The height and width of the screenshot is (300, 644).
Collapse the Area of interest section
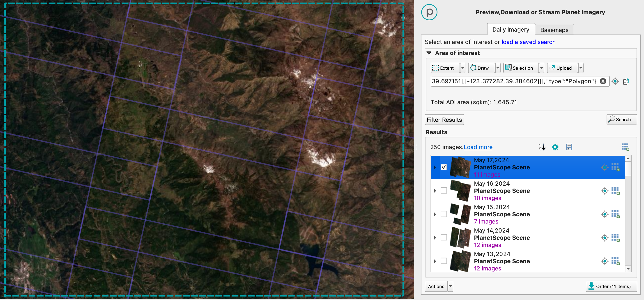tap(429, 53)
